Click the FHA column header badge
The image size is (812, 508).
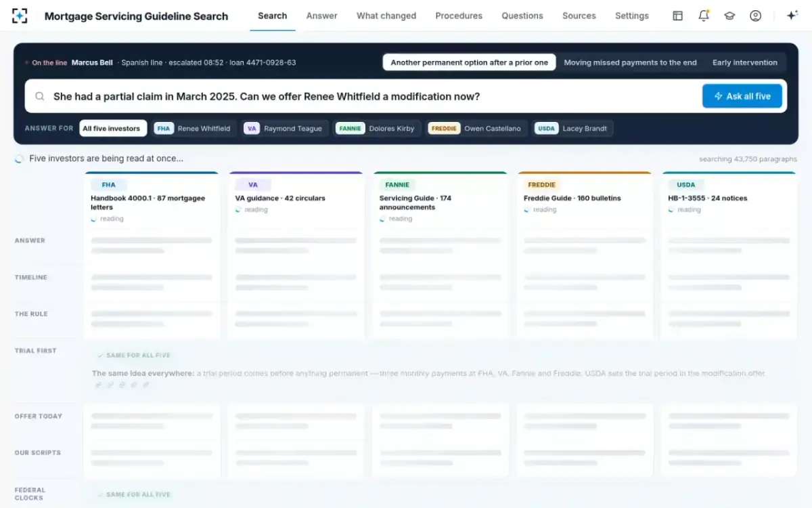click(108, 185)
